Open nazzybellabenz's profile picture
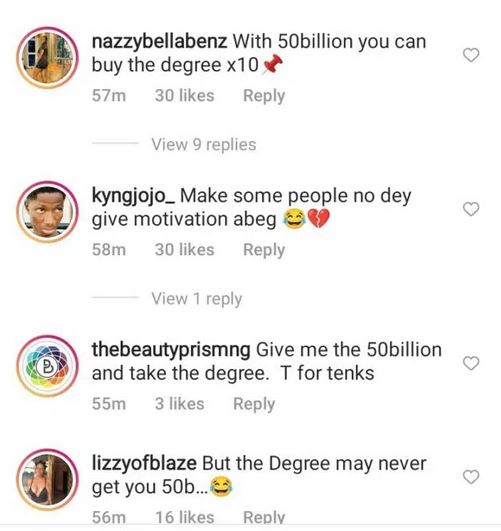 [47, 58]
